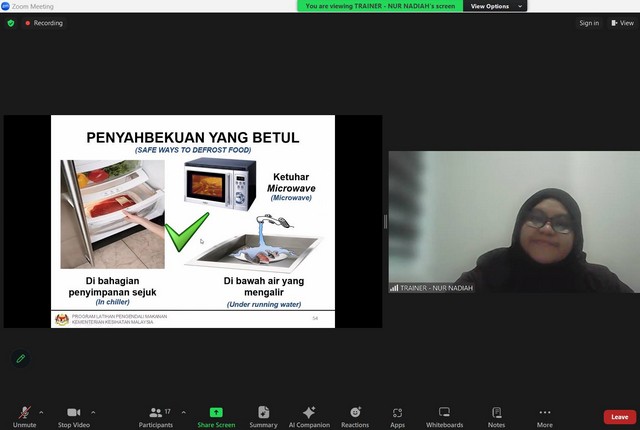This screenshot has height=430, width=640.
Task: Expand video options arrow beside Stop Video
Action: click(x=93, y=412)
